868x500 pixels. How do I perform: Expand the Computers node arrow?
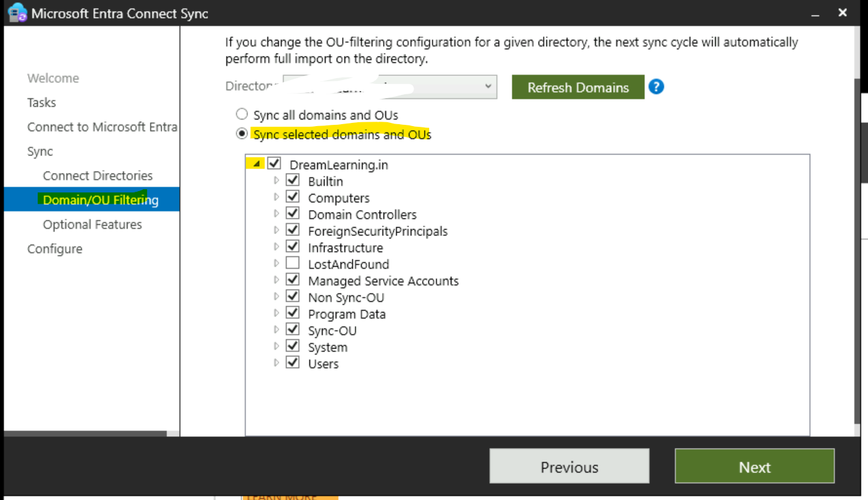pyautogui.click(x=276, y=197)
